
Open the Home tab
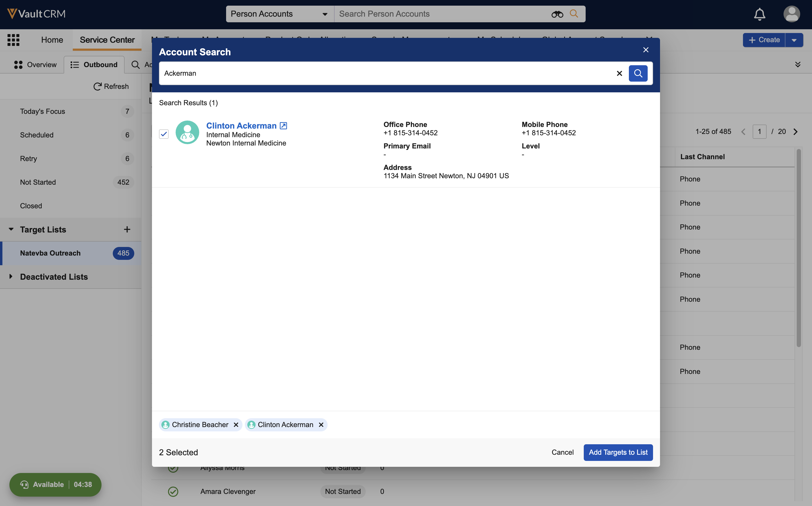(x=52, y=40)
